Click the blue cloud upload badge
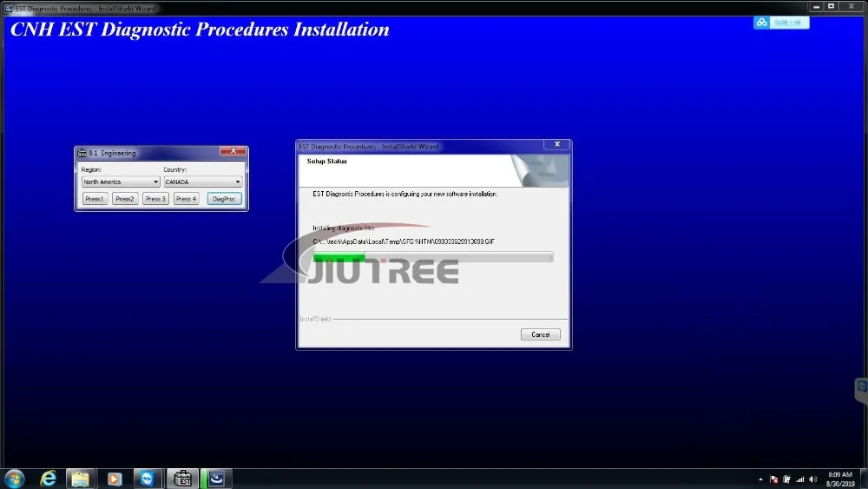The height and width of the screenshot is (489, 868). (x=781, y=23)
